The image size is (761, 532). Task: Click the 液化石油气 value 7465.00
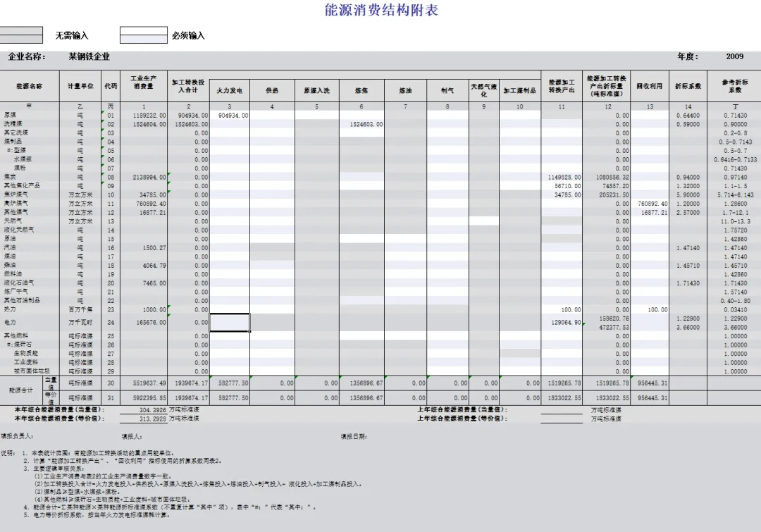[154, 283]
